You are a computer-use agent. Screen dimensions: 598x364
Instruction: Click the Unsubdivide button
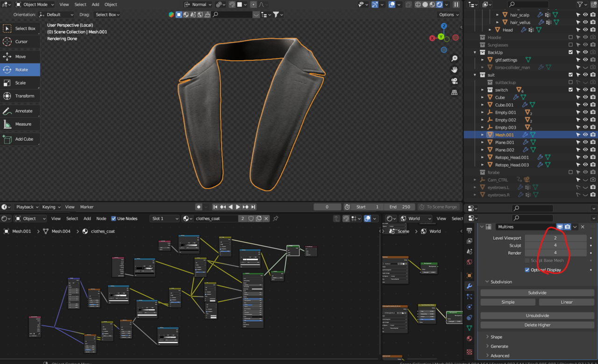pos(537,315)
